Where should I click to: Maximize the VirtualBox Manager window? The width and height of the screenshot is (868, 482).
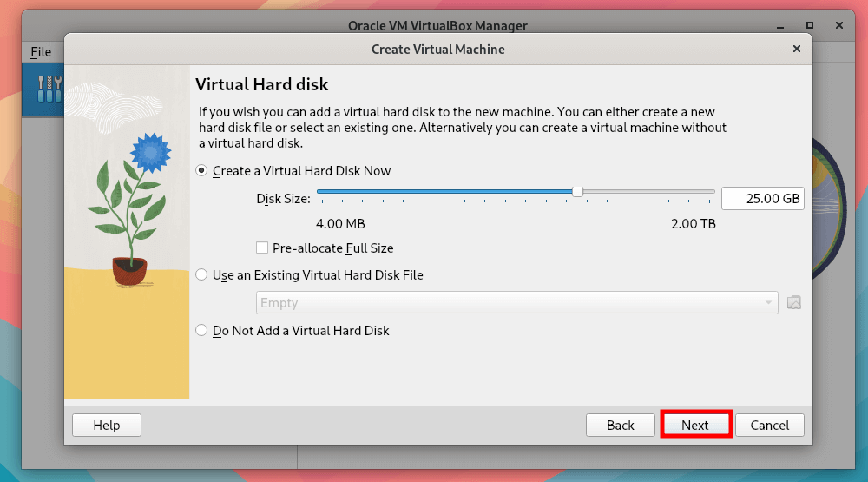click(x=810, y=26)
